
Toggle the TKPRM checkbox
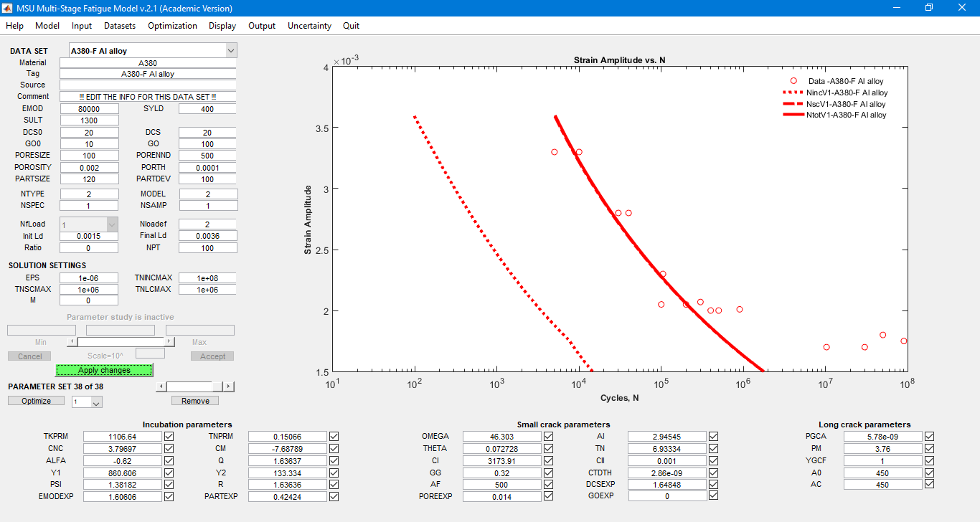click(x=169, y=436)
